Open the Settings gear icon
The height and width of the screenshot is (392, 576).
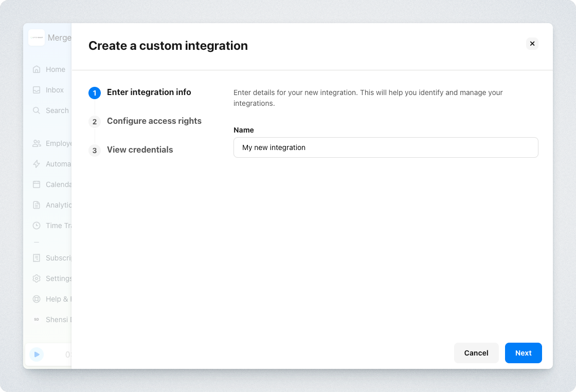(37, 278)
